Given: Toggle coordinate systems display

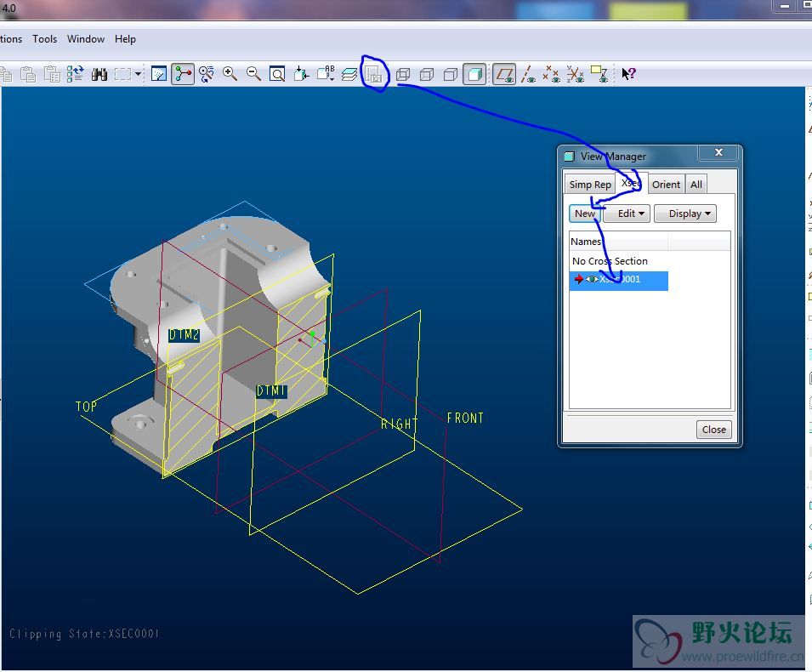Looking at the screenshot, I should tap(576, 74).
